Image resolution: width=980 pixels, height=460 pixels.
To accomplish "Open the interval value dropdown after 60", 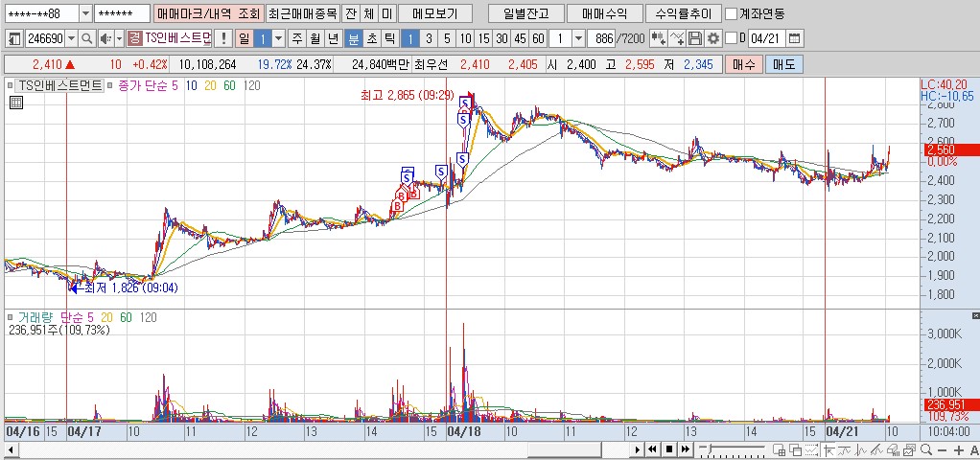I will coord(579,38).
